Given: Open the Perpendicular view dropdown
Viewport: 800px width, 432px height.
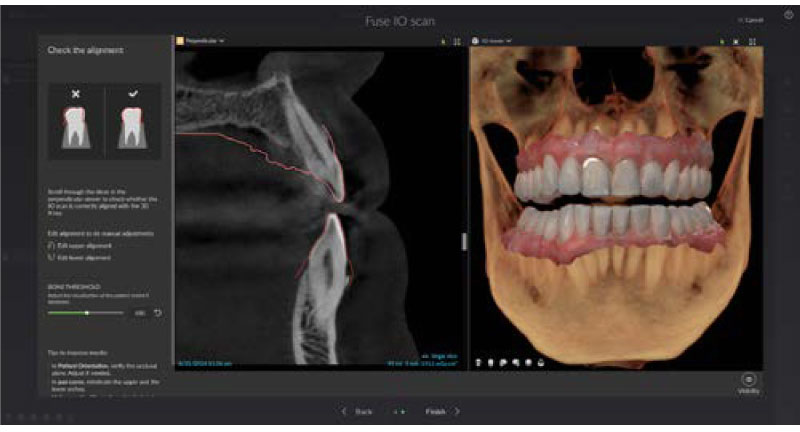Looking at the screenshot, I should 200,41.
